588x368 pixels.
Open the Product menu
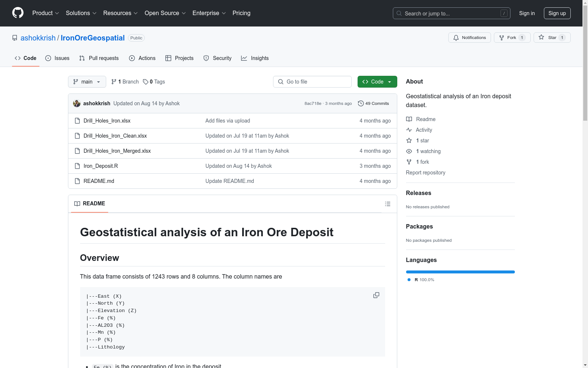coord(46,13)
